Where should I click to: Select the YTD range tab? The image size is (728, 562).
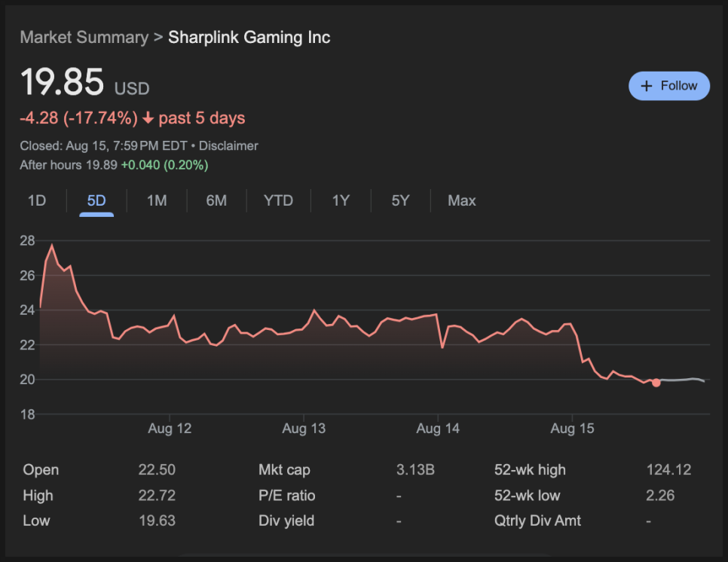pyautogui.click(x=278, y=200)
